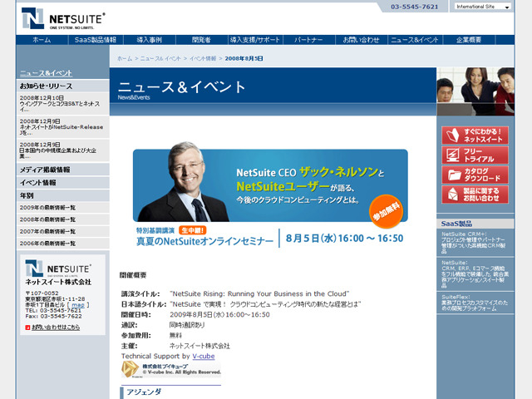The image size is (532, 399).
Task: Click the カタログダウンロード red button
Action: [x=475, y=175]
